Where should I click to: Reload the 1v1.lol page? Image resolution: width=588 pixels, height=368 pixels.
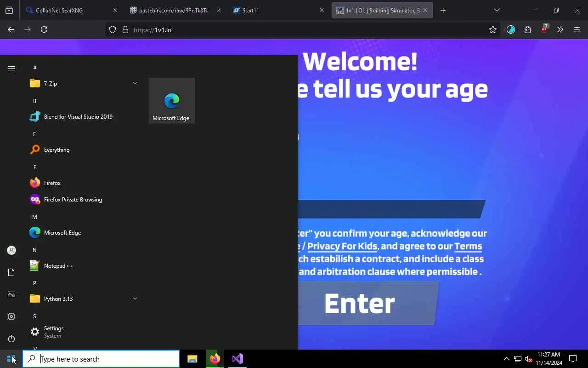[44, 29]
